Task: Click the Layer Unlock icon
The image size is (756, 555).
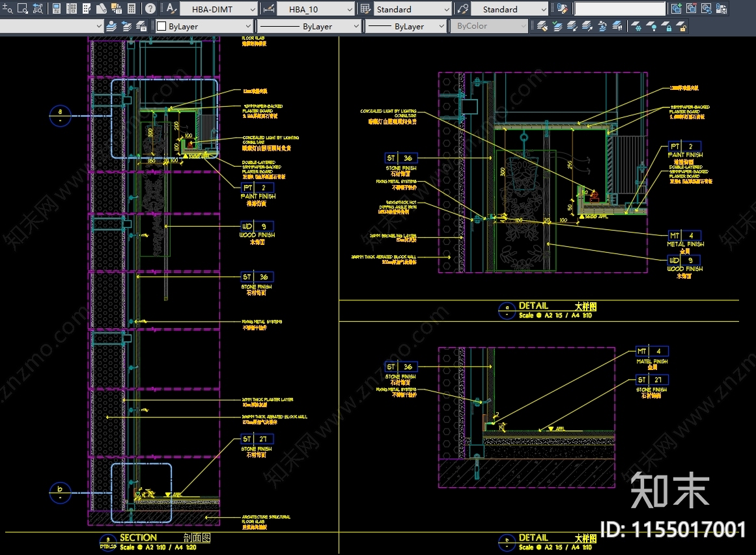Action: 680,27
